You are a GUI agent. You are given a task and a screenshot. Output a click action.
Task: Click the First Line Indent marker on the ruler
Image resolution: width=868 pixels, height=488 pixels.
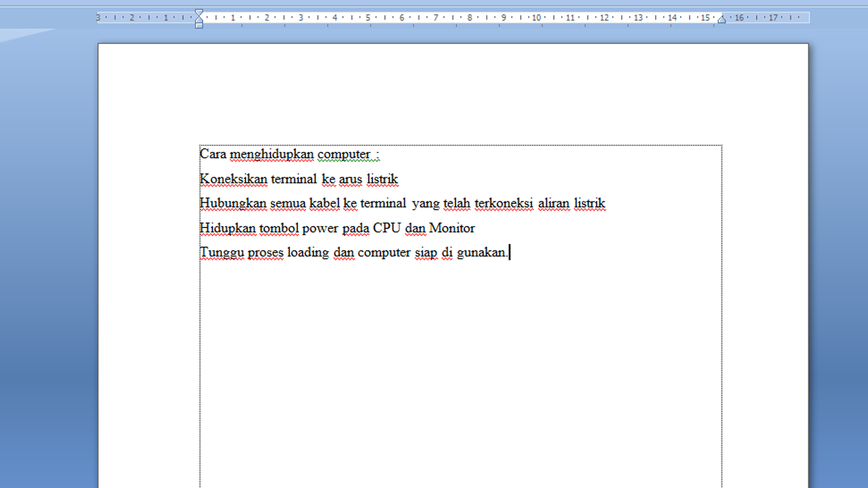[x=198, y=12]
